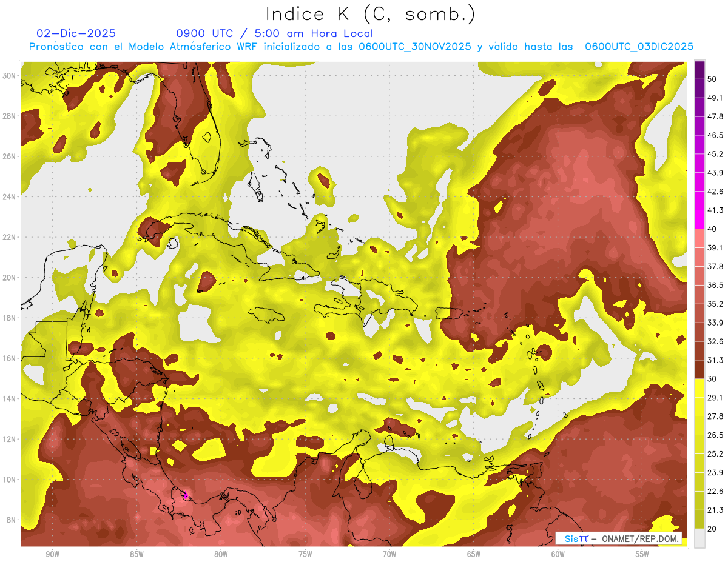Click colorbar label "43.9"
This screenshot has width=728, height=562.
tap(715, 173)
